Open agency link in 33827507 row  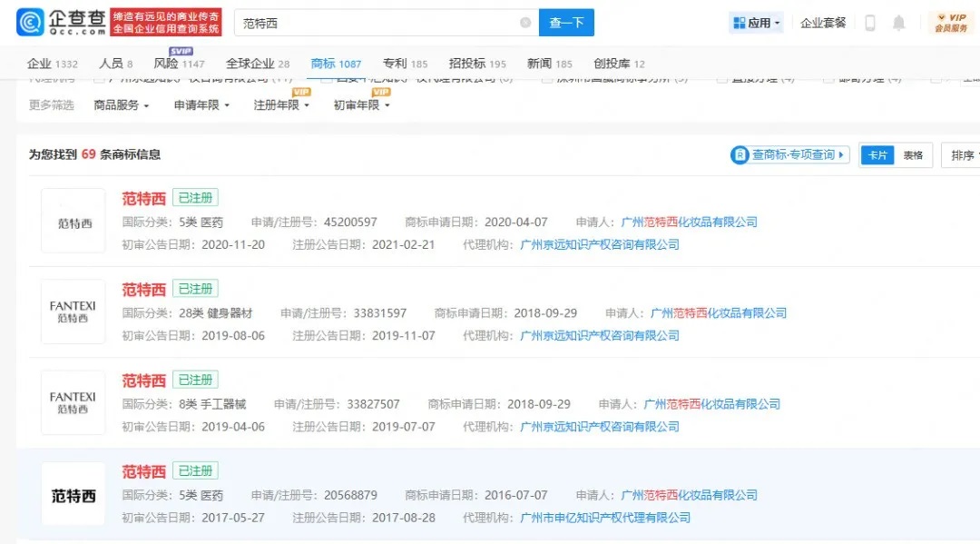[x=600, y=427]
